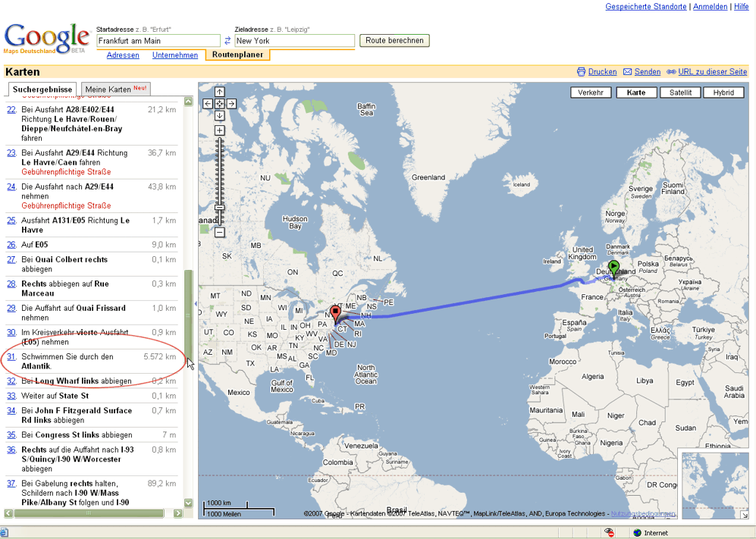Open direction step 30 link
756x539 pixels.
pyautogui.click(x=11, y=333)
